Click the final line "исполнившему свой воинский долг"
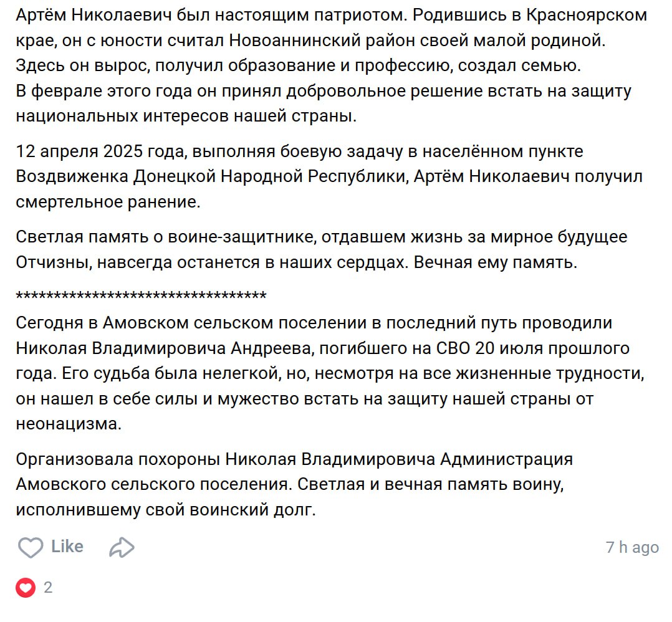Image resolution: width=672 pixels, height=622 pixels. [166, 509]
